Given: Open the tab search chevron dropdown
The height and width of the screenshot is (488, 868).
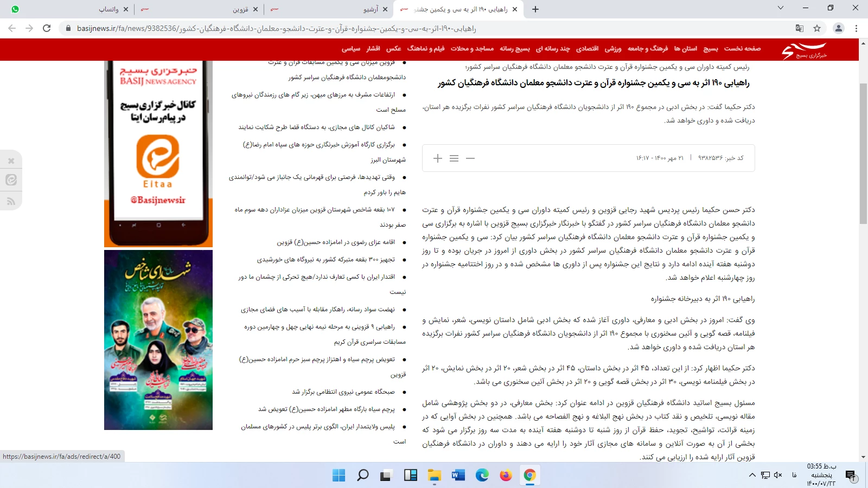Looking at the screenshot, I should (x=781, y=8).
